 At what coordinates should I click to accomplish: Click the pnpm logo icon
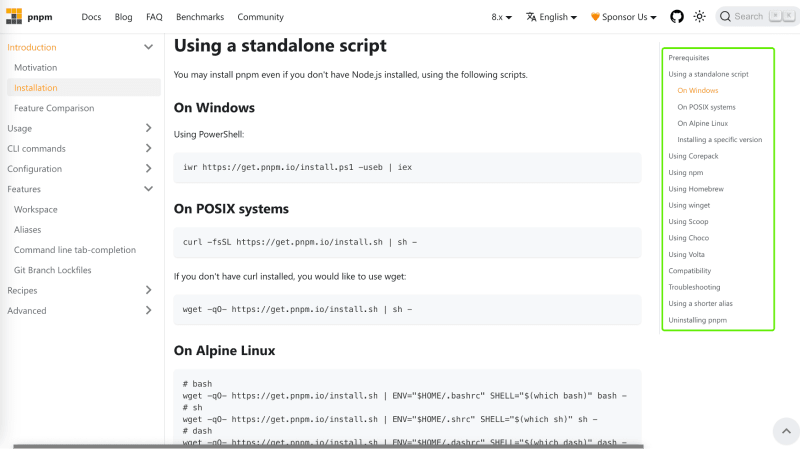[x=14, y=16]
